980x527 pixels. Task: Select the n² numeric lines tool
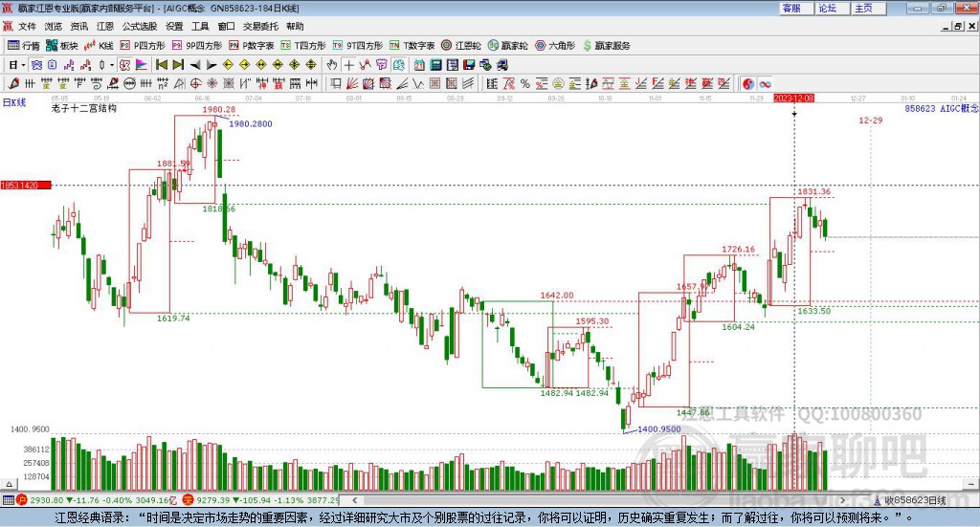pyautogui.click(x=163, y=83)
